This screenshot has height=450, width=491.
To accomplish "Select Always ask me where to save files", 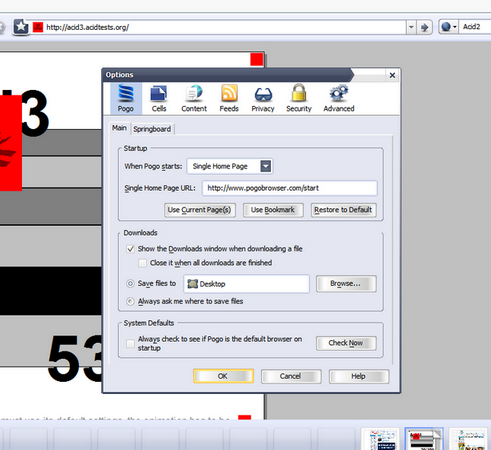I will pyautogui.click(x=130, y=301).
